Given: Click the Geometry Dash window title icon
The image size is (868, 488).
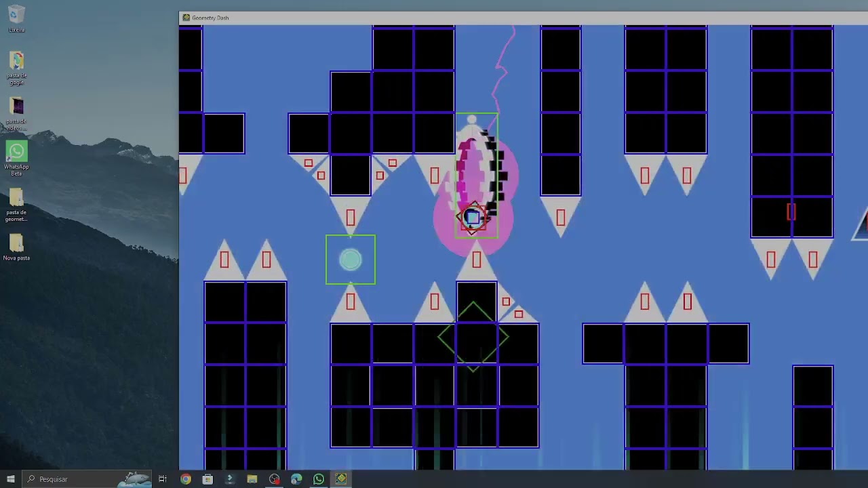Looking at the screenshot, I should (x=186, y=18).
